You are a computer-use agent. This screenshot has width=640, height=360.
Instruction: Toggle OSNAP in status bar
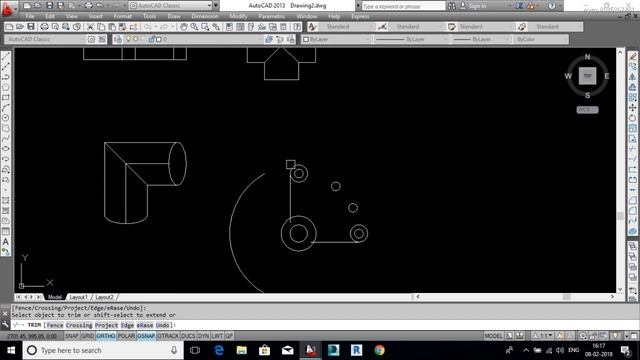[x=146, y=336]
